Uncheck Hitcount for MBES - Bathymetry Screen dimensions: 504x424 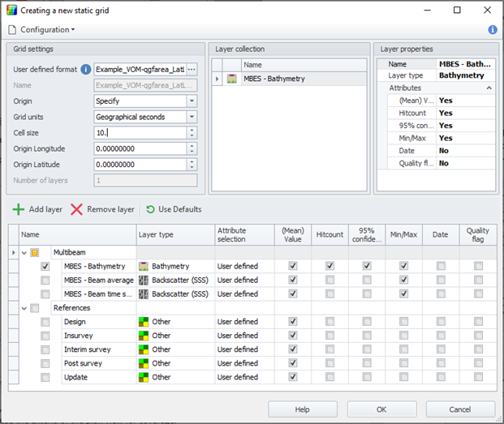[x=330, y=266]
